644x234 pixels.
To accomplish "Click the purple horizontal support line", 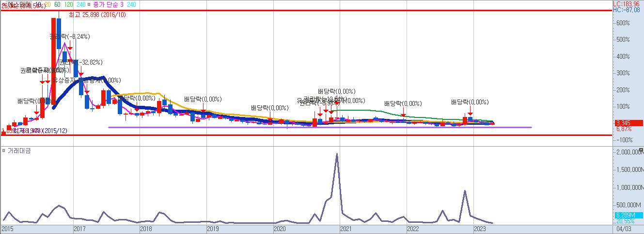I will click(320, 127).
